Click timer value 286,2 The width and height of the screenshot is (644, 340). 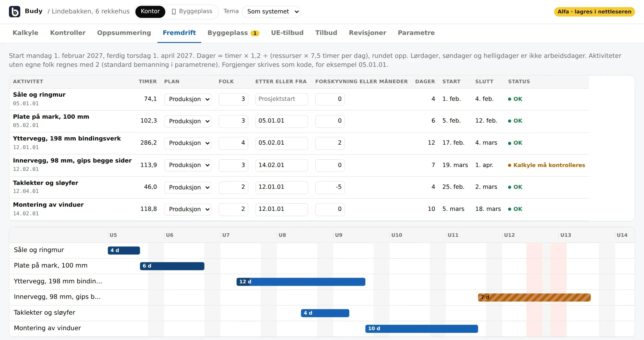(x=148, y=143)
